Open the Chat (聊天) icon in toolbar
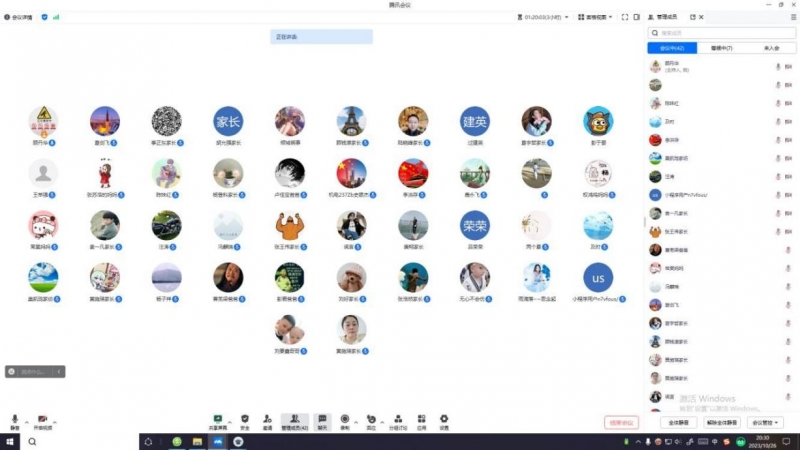The height and width of the screenshot is (450, 800). [322, 420]
